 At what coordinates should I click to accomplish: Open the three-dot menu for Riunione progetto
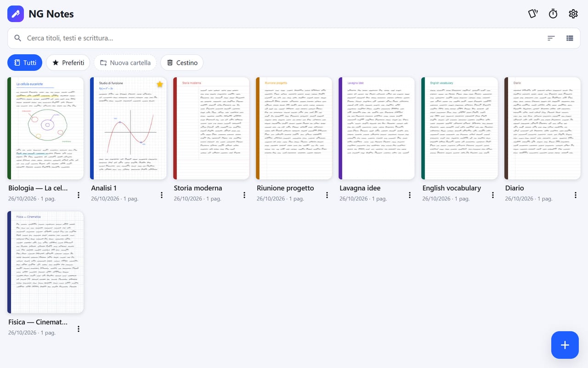pos(327,195)
